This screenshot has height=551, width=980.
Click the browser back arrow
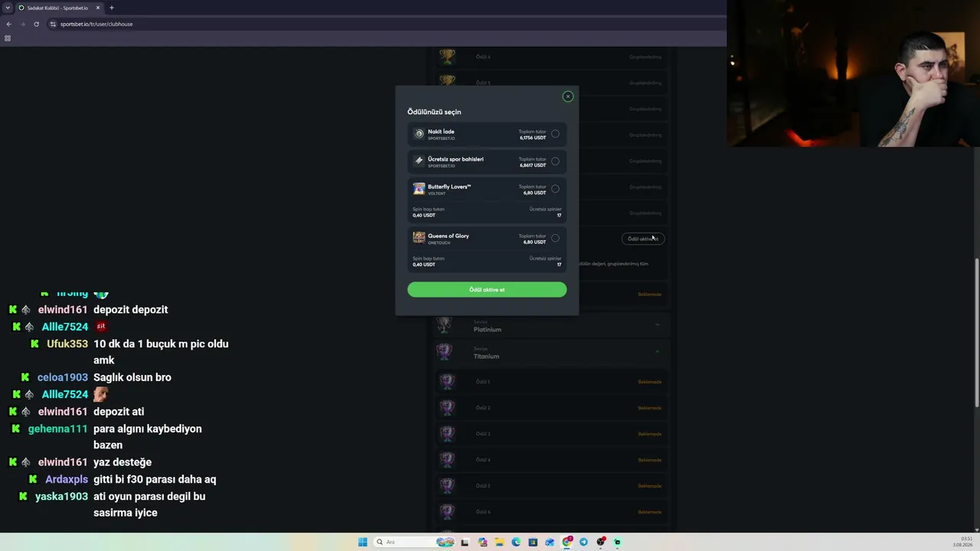8,24
